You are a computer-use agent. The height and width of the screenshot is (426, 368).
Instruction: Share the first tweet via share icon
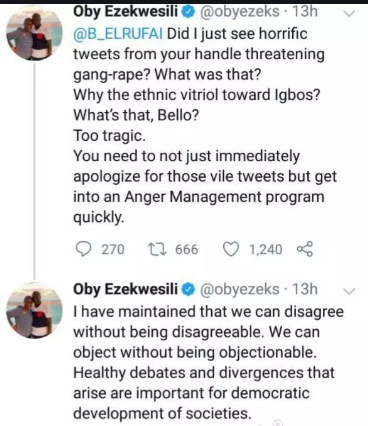(305, 249)
